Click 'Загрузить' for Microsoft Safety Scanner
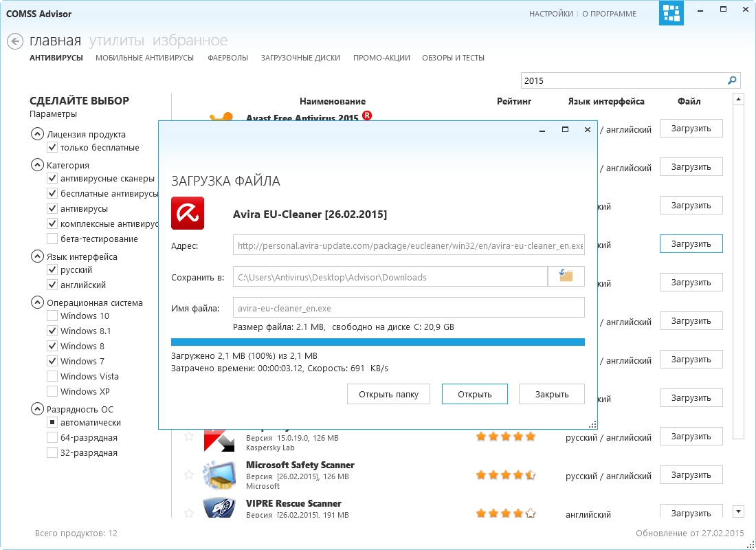Image resolution: width=756 pixels, height=550 pixels. [x=691, y=475]
